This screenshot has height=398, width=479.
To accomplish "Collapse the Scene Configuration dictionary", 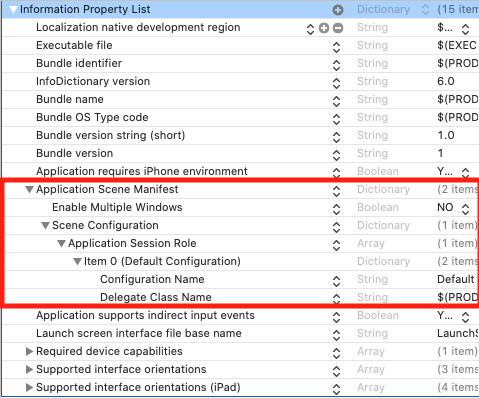I will [x=45, y=225].
